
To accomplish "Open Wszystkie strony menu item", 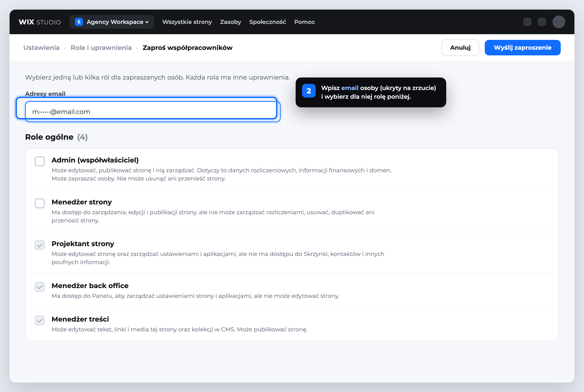I will pos(187,22).
